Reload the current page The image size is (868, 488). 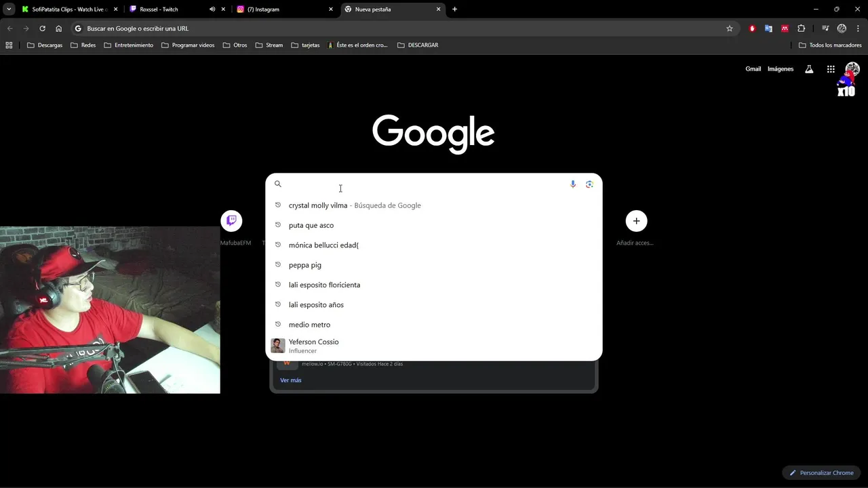42,28
